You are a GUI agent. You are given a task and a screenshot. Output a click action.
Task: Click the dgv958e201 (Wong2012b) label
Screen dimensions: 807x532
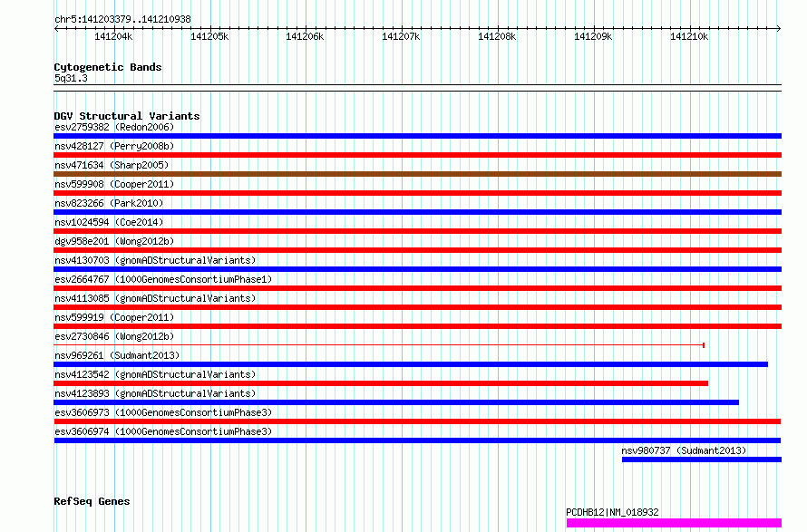click(x=114, y=241)
